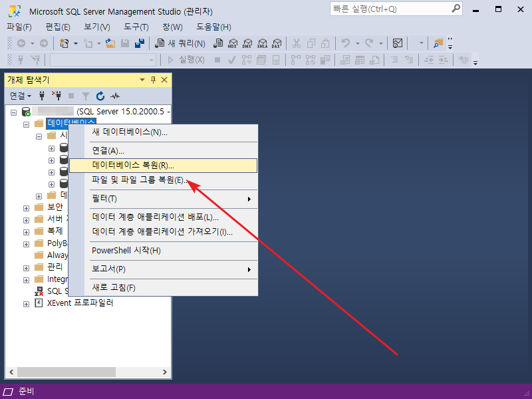Click the Stop square in Object Explorer toolbar
Viewport: 532px width, 399px height.
71,96
